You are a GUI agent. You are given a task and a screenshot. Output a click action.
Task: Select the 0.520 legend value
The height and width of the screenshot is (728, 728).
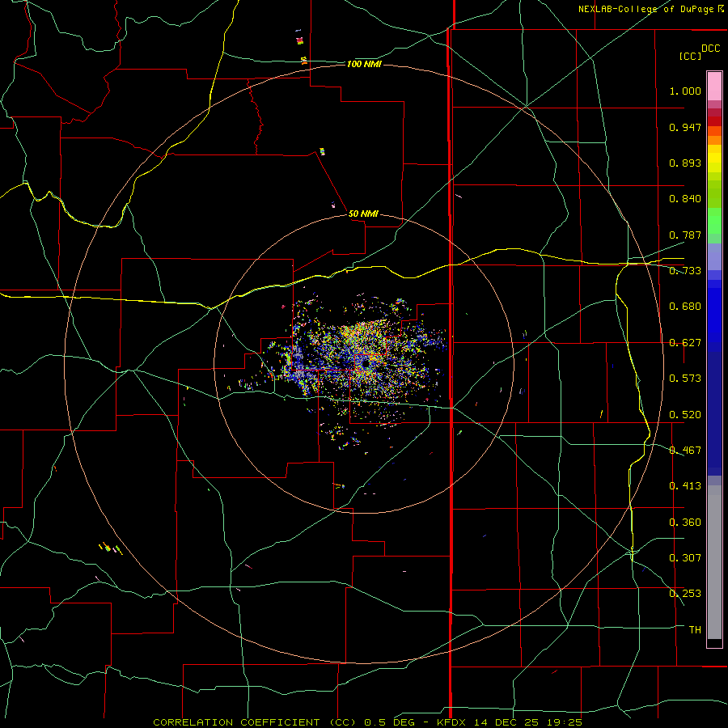[x=685, y=415]
